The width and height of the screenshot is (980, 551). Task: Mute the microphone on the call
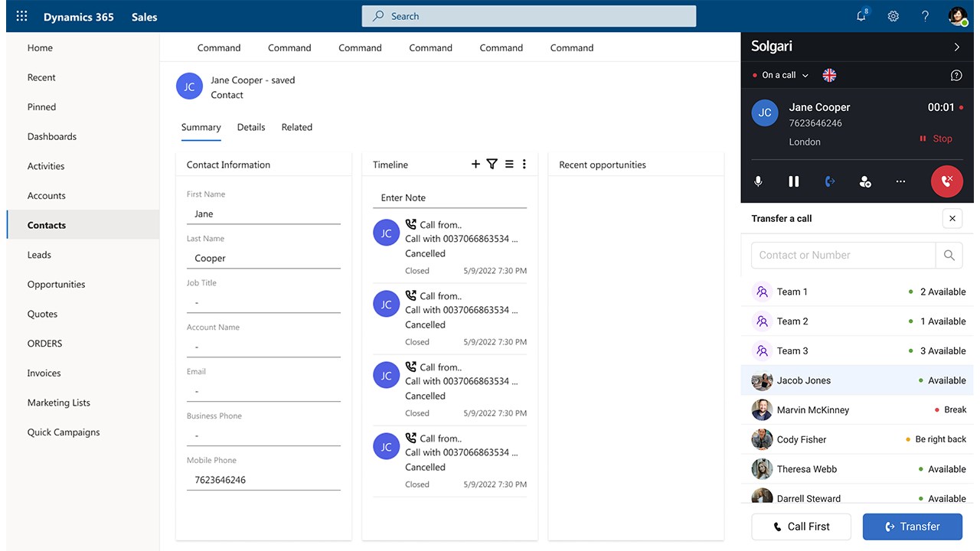[758, 181]
